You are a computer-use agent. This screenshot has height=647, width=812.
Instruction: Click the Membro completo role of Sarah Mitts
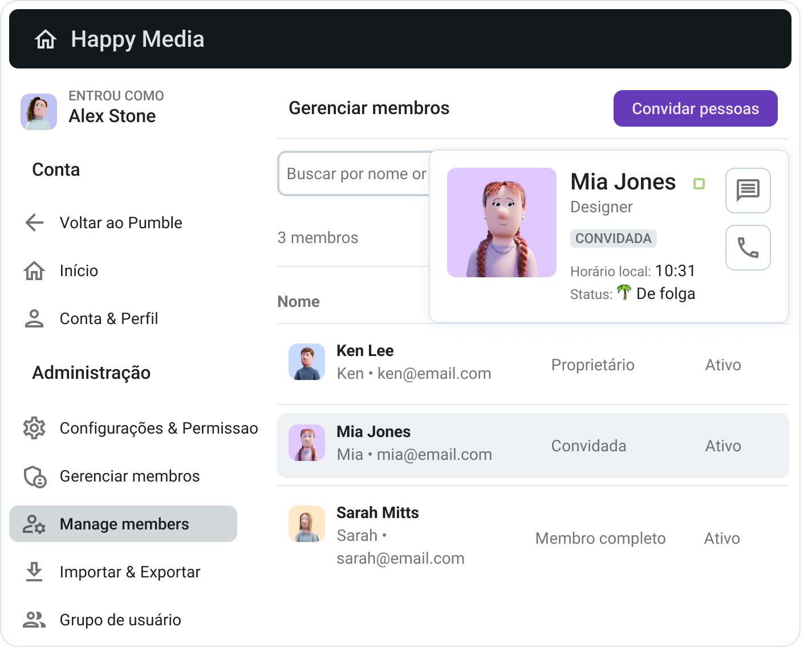(600, 539)
